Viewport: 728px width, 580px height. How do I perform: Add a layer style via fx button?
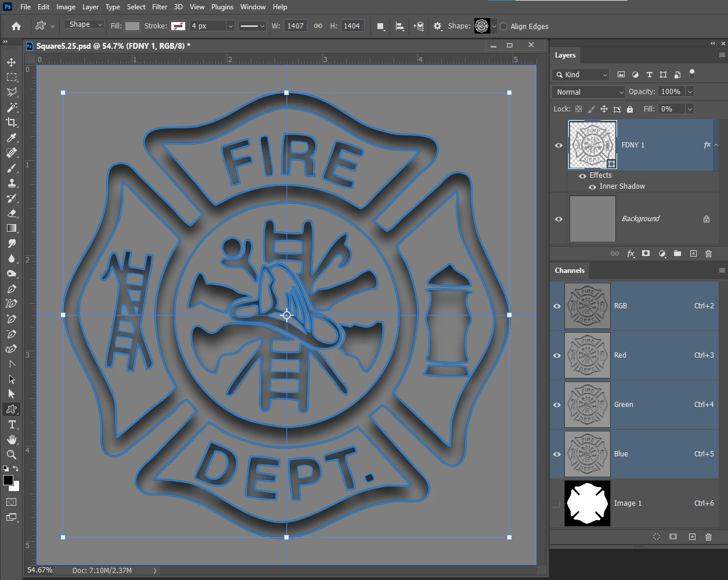(630, 254)
